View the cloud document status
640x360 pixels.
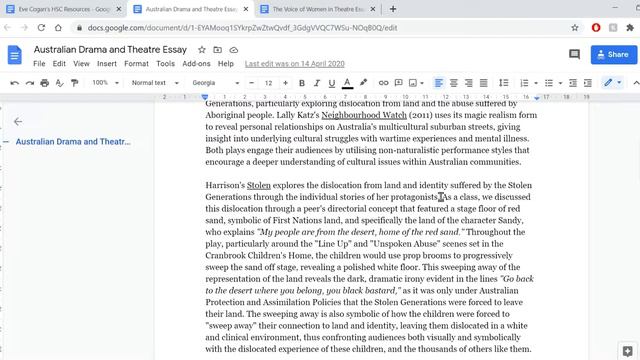pos(233,50)
